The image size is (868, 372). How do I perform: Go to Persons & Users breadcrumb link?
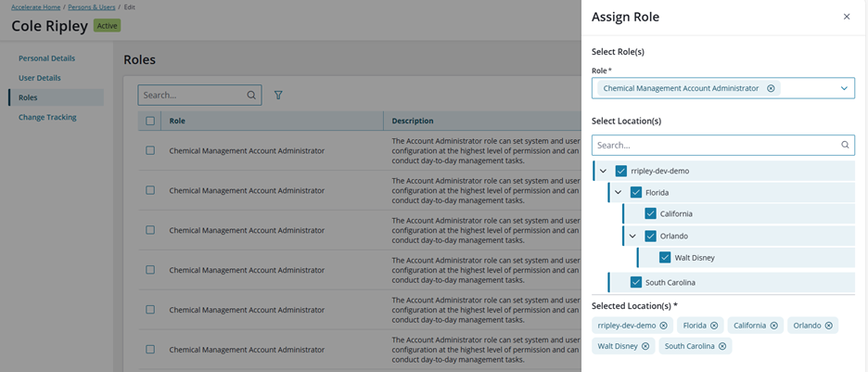[x=92, y=7]
